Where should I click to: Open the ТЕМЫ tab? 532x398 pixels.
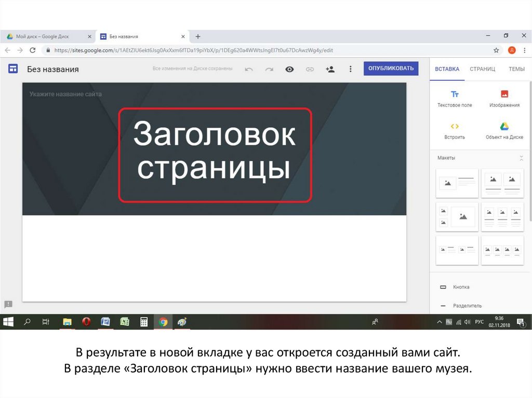click(x=516, y=69)
